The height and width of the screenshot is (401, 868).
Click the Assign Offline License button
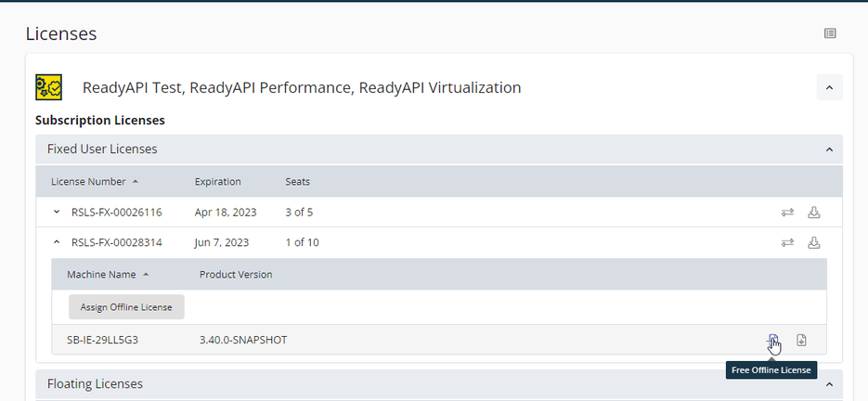126,307
